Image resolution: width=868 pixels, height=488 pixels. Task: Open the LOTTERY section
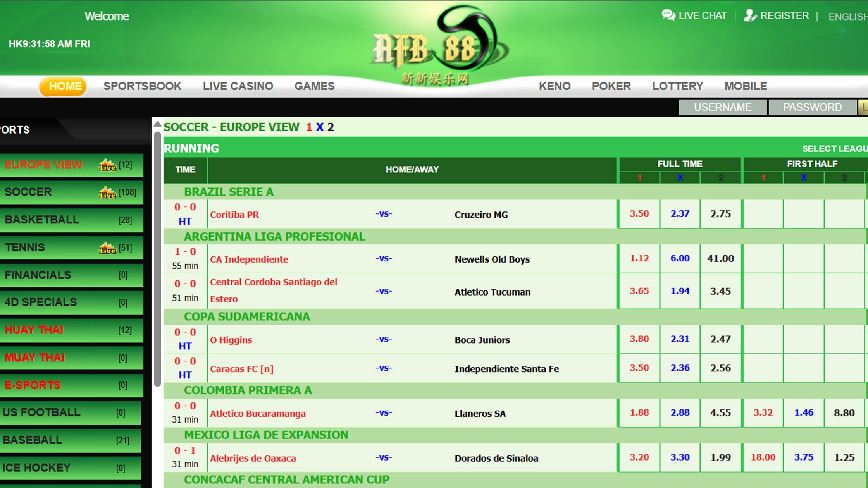677,86
